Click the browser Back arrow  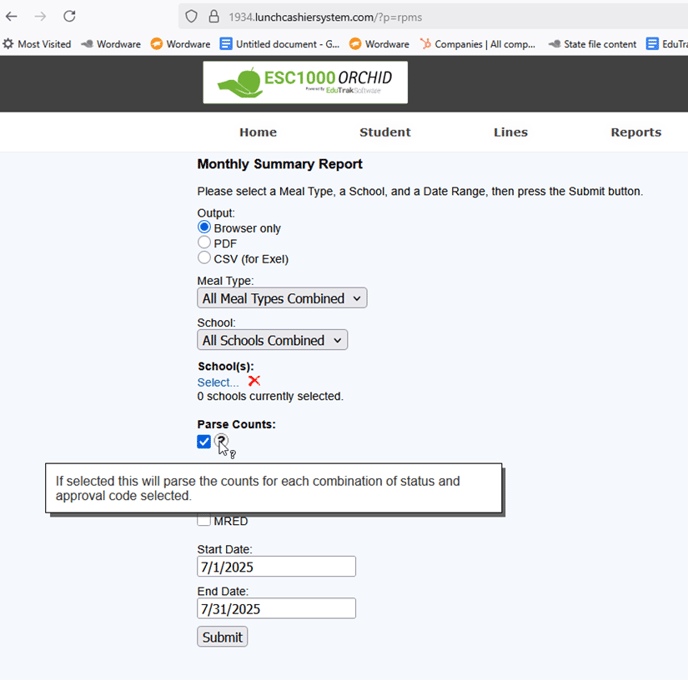tap(12, 17)
